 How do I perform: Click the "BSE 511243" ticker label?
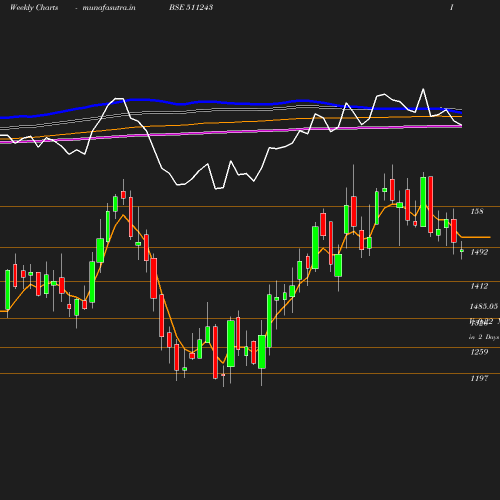pyautogui.click(x=191, y=7)
